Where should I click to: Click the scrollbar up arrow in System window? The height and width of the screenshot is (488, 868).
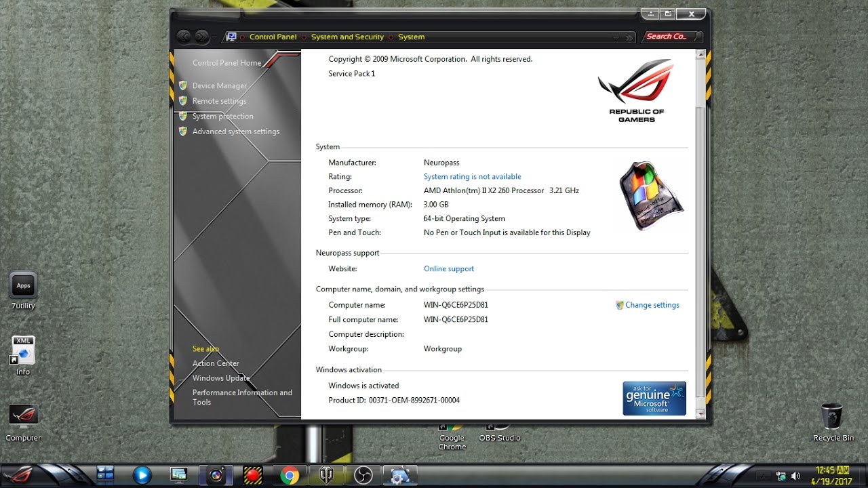(x=701, y=56)
